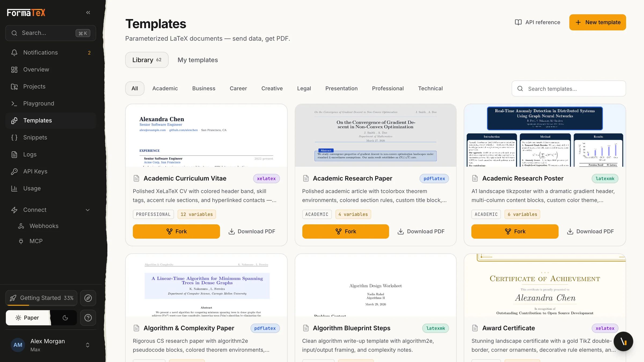Click the xelatex tag on Curriculum Vitae
Viewport: 644px width, 362px height.
266,179
